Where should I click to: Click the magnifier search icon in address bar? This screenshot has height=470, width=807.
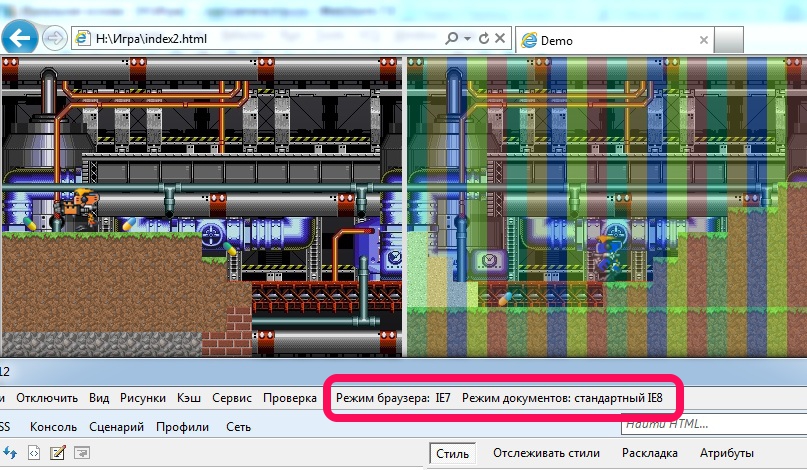pos(451,39)
